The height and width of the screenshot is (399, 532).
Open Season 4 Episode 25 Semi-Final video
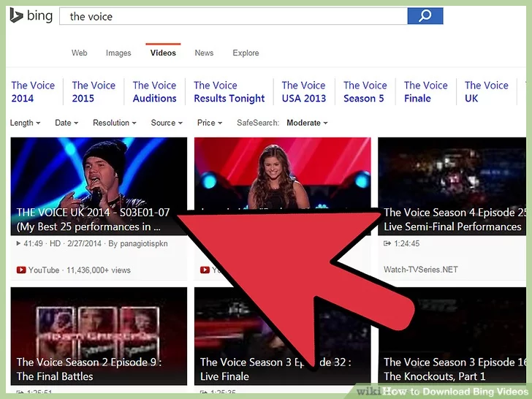(452, 186)
